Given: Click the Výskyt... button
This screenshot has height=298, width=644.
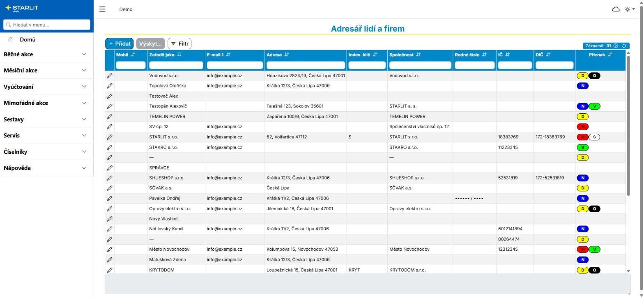Looking at the screenshot, I should [x=151, y=44].
